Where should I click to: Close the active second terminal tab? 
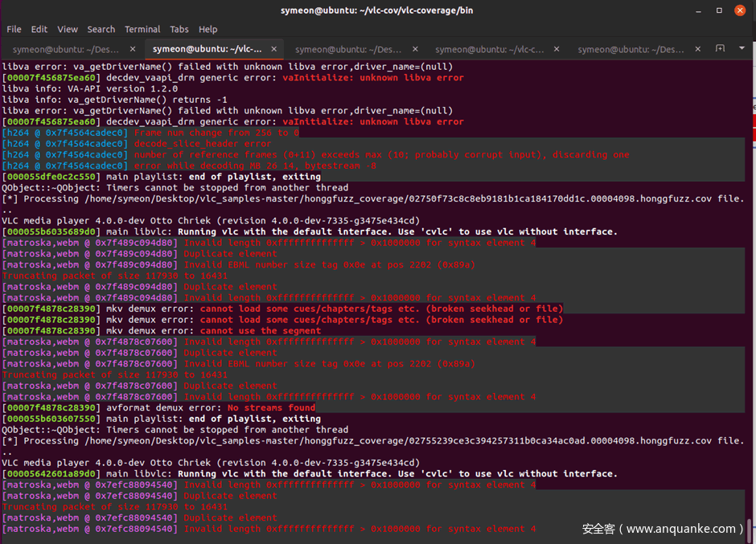(275, 49)
